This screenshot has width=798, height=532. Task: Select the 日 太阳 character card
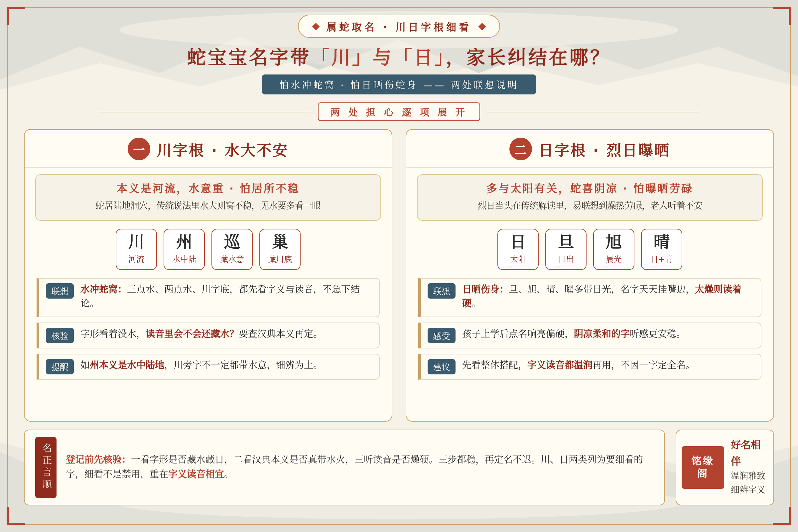point(518,249)
